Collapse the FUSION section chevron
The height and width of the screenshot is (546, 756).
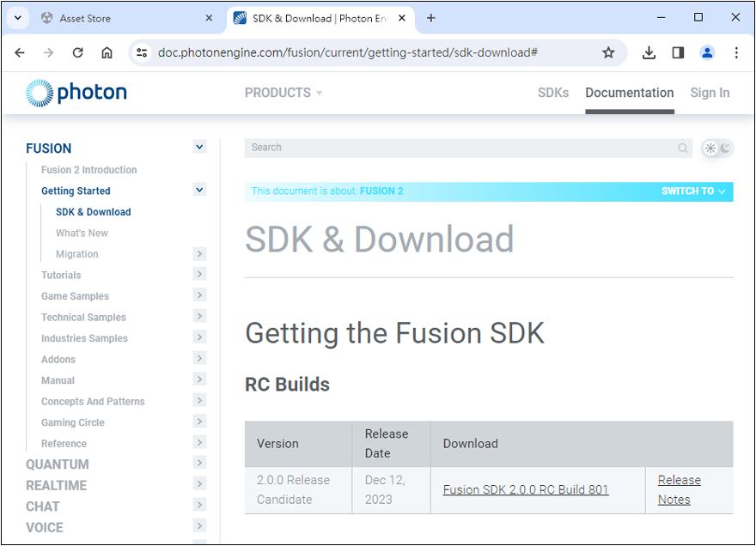(x=199, y=147)
